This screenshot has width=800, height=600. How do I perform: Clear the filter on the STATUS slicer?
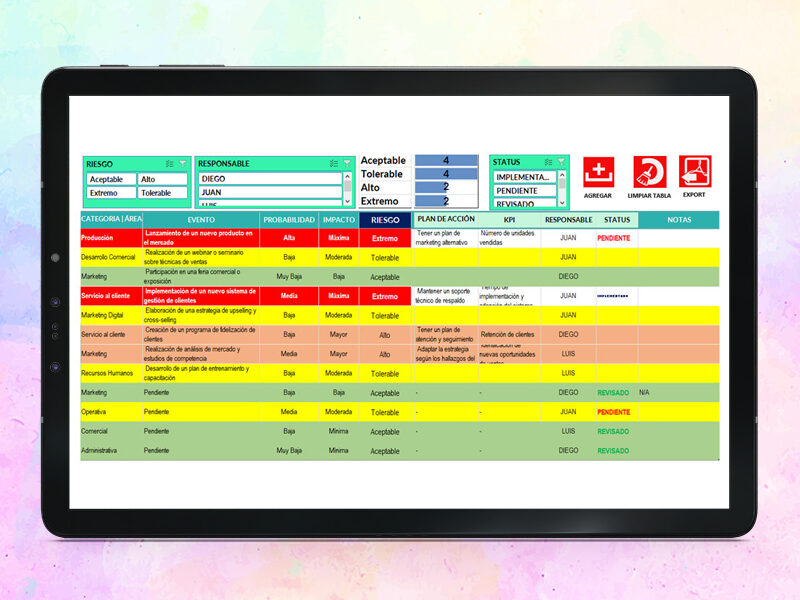pyautogui.click(x=561, y=162)
